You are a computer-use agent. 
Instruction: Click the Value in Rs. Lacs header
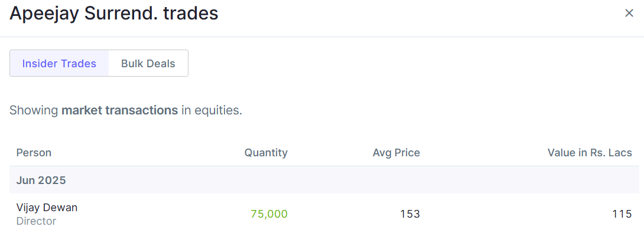(590, 153)
